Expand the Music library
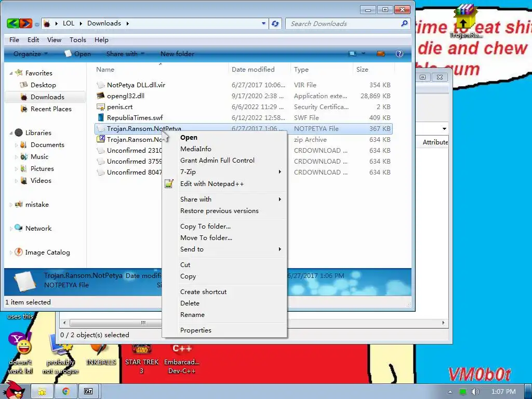532x399 pixels. (x=16, y=157)
